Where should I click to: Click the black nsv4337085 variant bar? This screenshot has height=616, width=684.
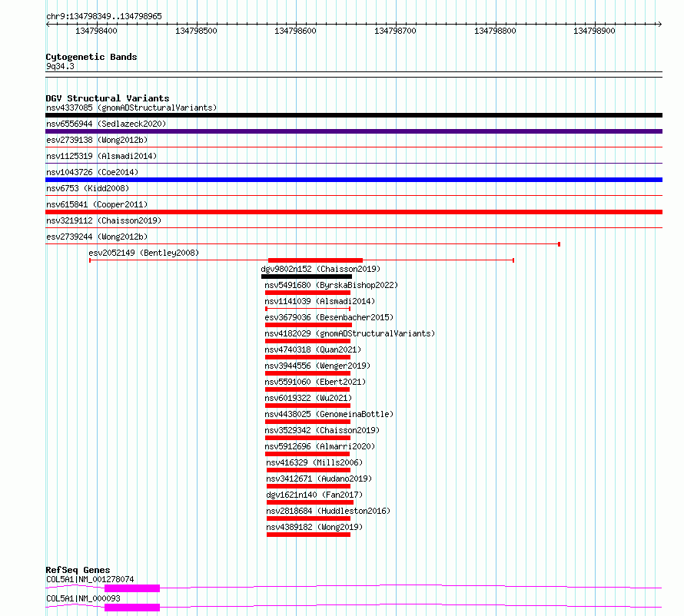[354, 115]
